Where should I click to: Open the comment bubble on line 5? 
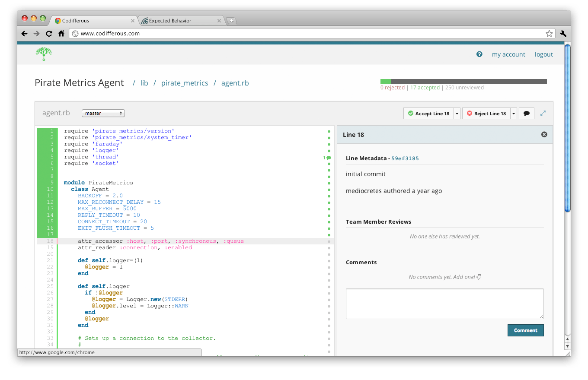click(327, 158)
